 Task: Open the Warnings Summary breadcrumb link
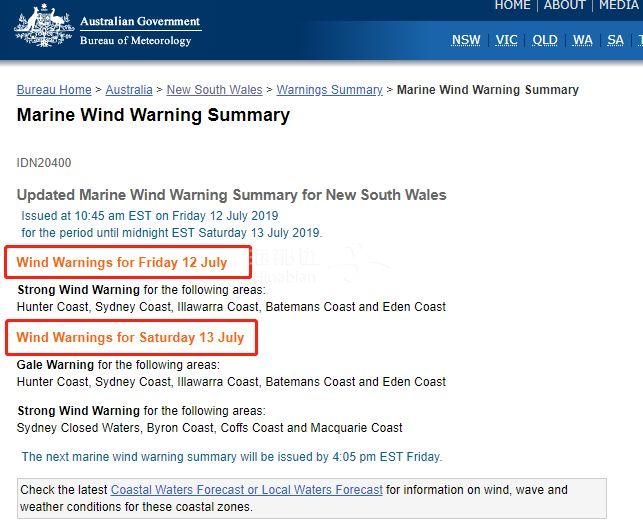coord(329,90)
